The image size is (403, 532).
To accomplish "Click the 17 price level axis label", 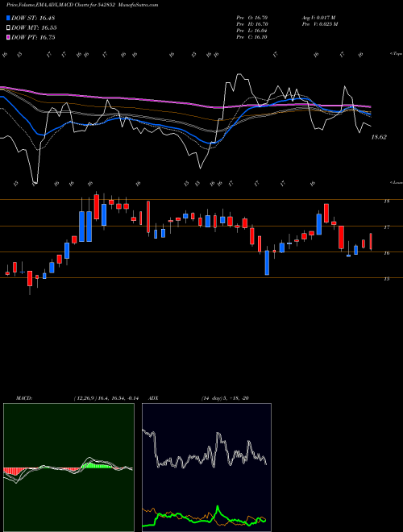I will click(386, 227).
